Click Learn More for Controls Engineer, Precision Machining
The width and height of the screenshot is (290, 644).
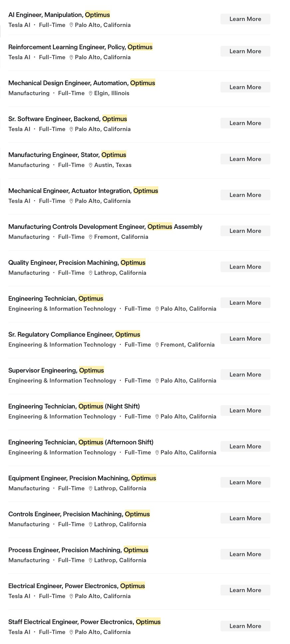pyautogui.click(x=245, y=518)
